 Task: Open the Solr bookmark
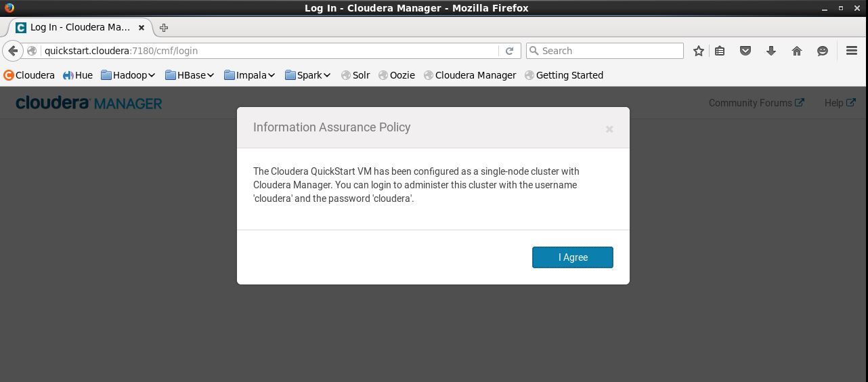[355, 75]
